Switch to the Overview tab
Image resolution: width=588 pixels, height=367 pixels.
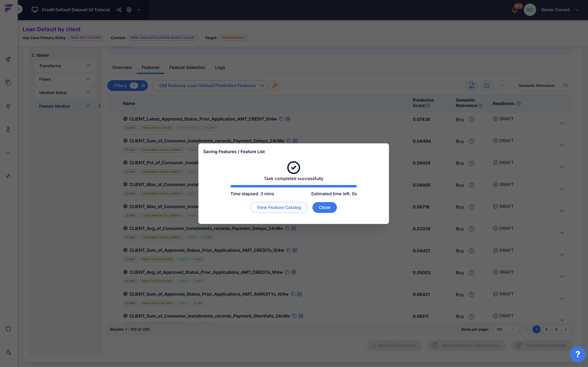122,67
